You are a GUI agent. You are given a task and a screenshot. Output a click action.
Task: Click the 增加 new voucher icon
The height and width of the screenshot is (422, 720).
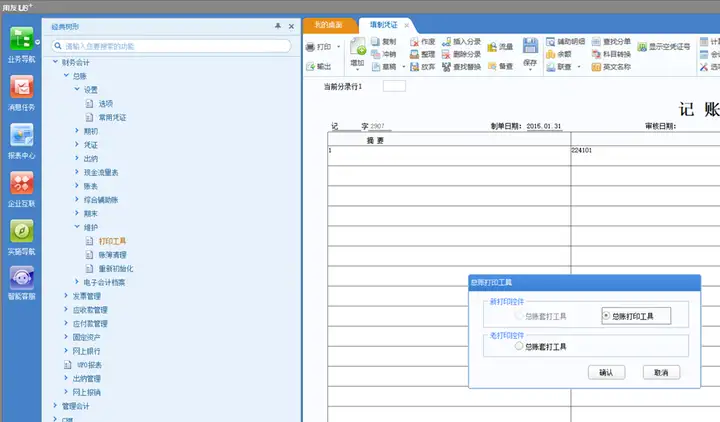point(358,46)
